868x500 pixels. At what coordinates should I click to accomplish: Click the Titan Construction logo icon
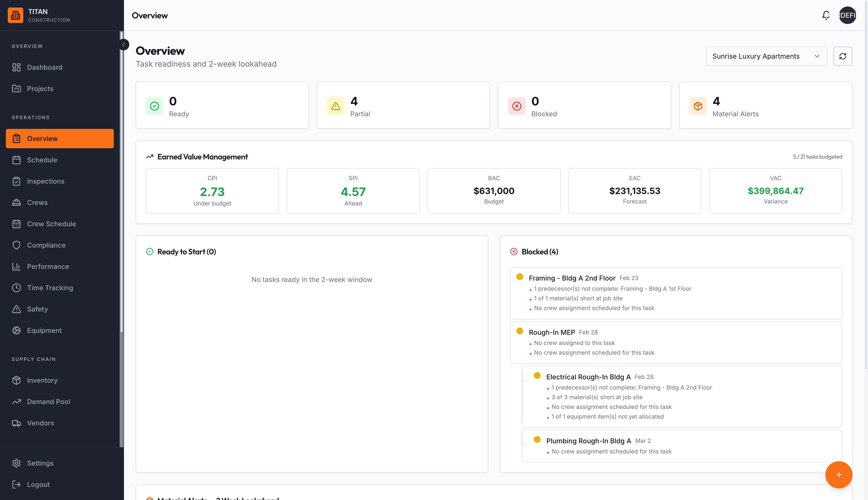[x=15, y=15]
